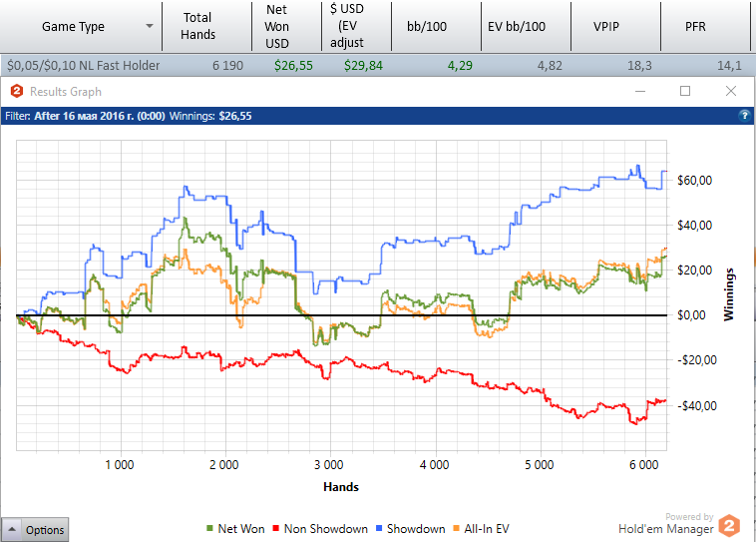
Task: Expand the Options arrow
Action: 12,529
